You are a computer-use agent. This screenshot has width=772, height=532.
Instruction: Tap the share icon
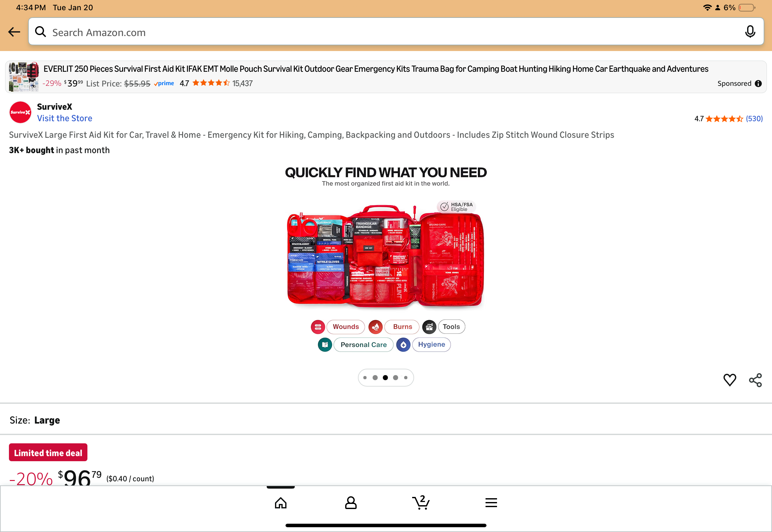pyautogui.click(x=755, y=380)
